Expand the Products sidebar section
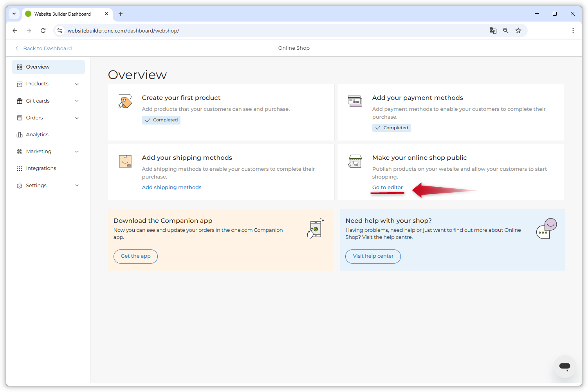The width and height of the screenshot is (588, 392). tap(76, 83)
